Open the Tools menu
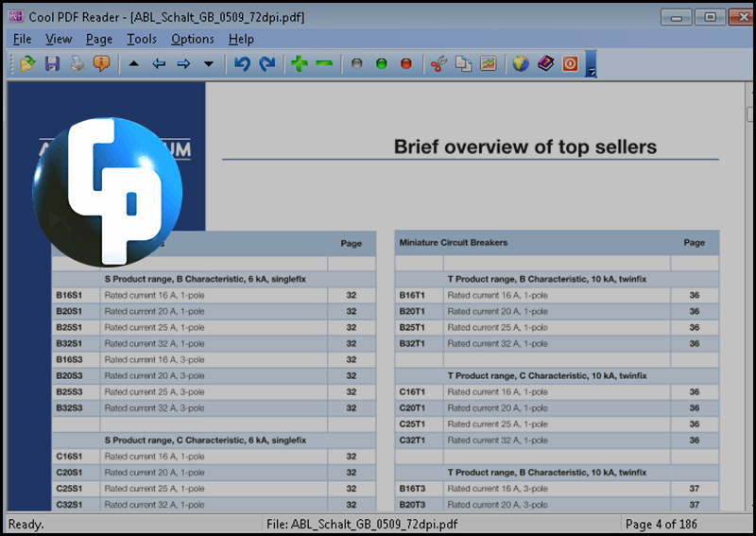The height and width of the screenshot is (536, 756). [x=142, y=39]
